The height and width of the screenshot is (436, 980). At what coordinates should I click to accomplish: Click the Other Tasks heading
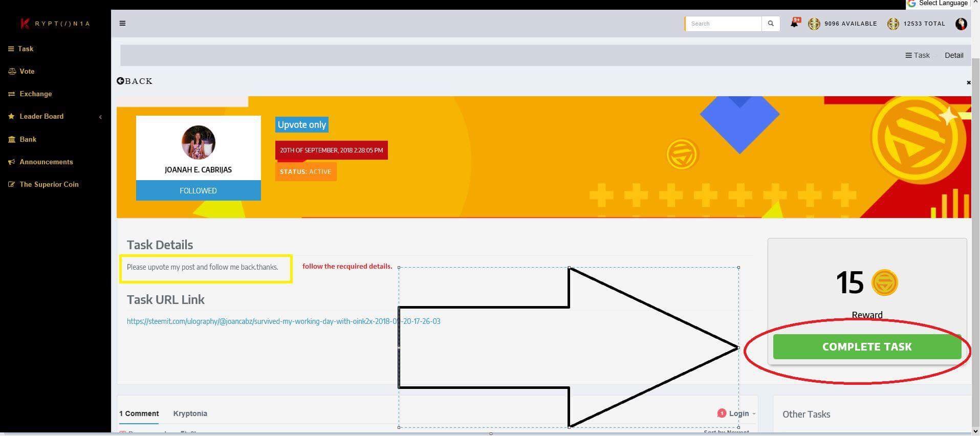[806, 415]
